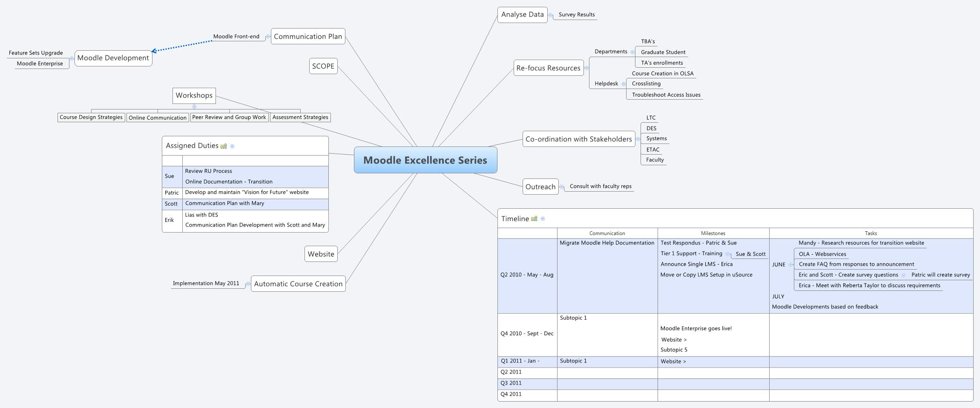Select the Survey Results subtopic
The width and height of the screenshot is (980, 408).
point(577,14)
